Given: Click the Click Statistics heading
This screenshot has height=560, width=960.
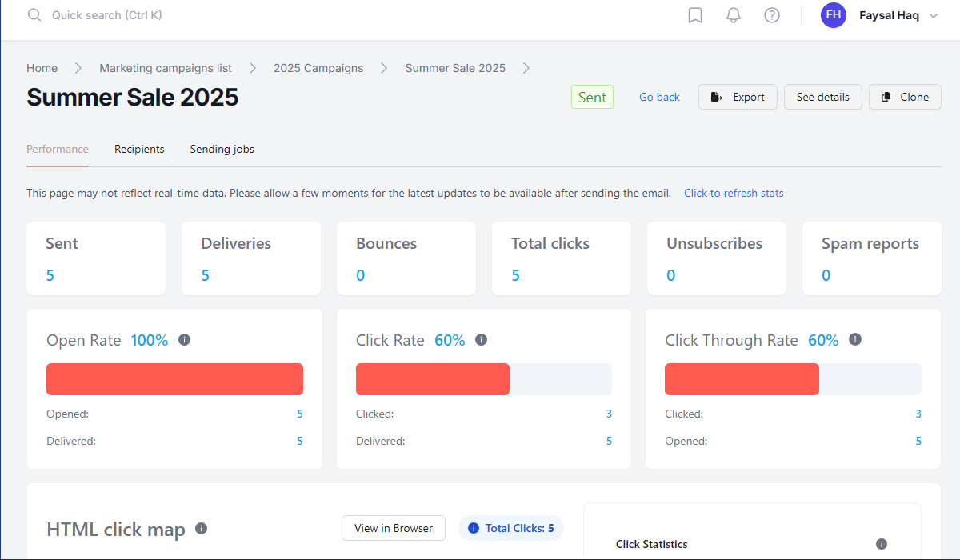Looking at the screenshot, I should 651,544.
